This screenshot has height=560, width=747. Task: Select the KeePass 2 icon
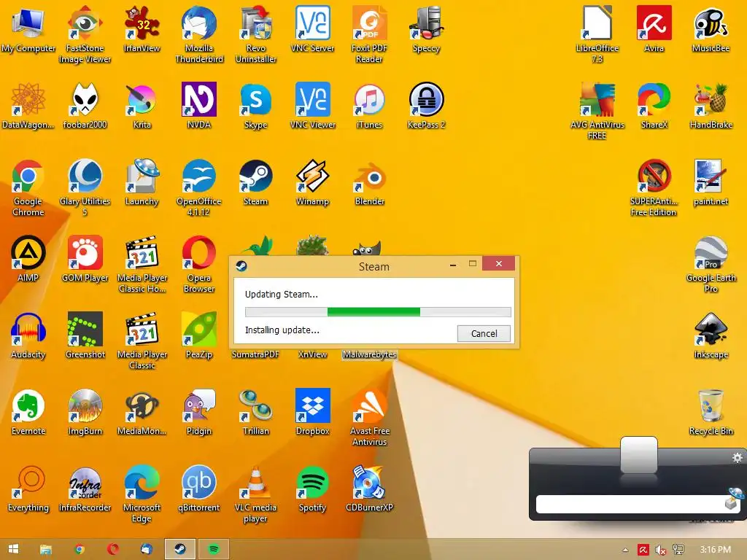click(x=426, y=106)
